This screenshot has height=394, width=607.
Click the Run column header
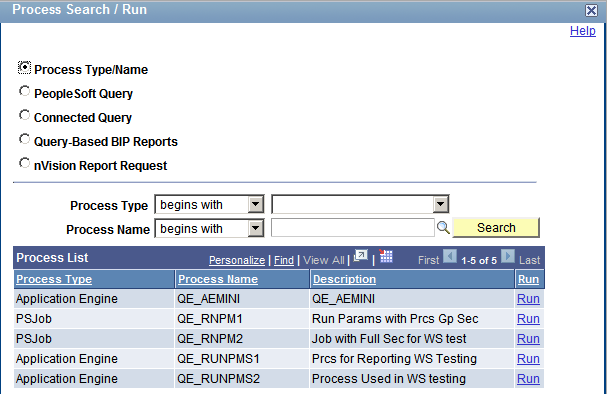click(528, 279)
